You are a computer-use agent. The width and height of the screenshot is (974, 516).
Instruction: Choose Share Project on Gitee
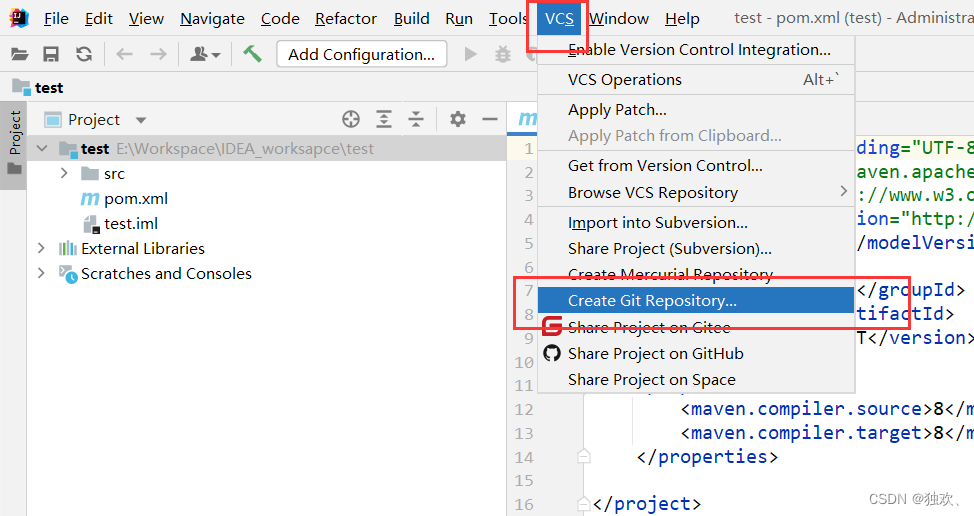tap(696, 327)
